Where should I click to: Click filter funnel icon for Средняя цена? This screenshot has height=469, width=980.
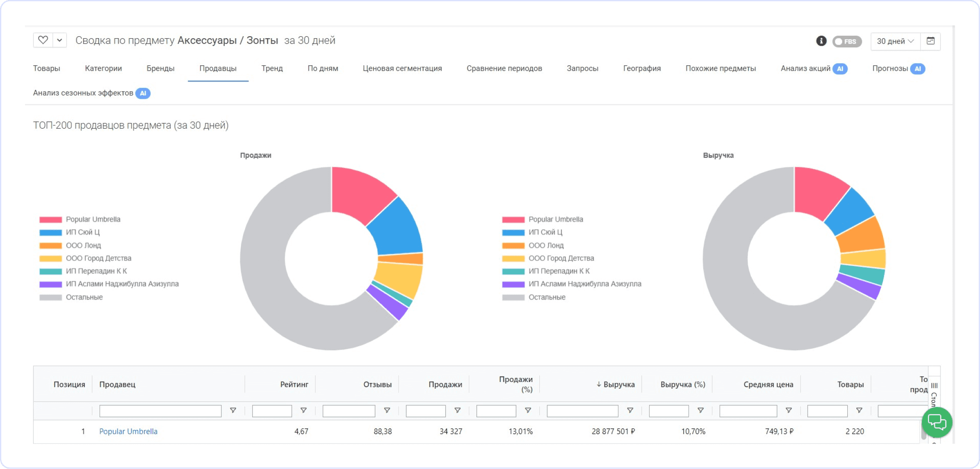788,410
